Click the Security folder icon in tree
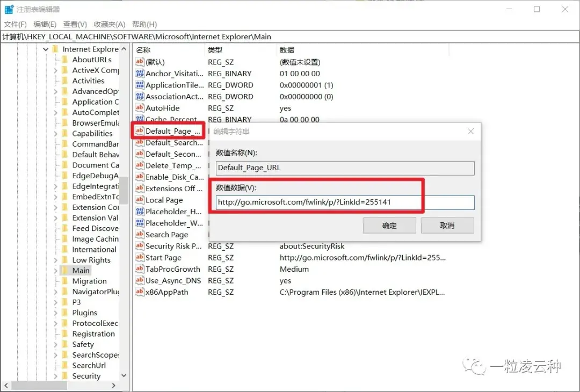 [x=66, y=376]
